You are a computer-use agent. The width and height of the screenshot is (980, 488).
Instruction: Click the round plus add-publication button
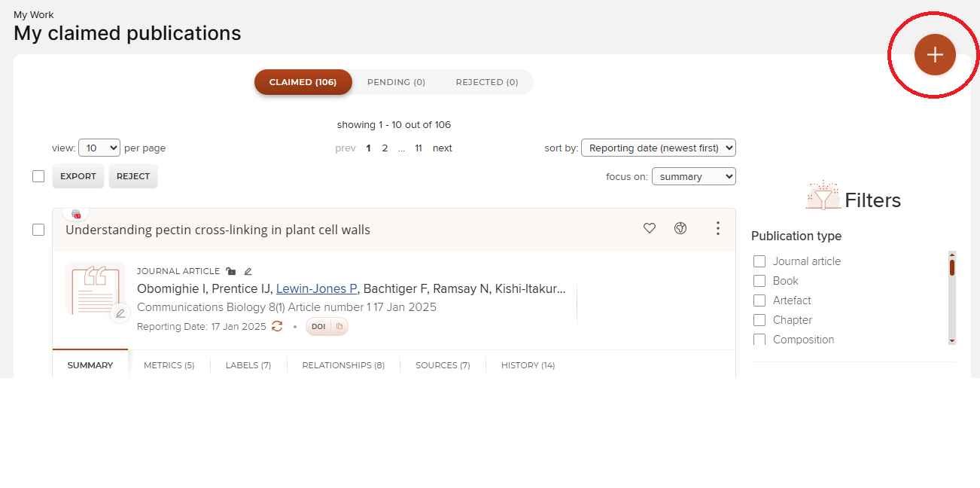[934, 54]
